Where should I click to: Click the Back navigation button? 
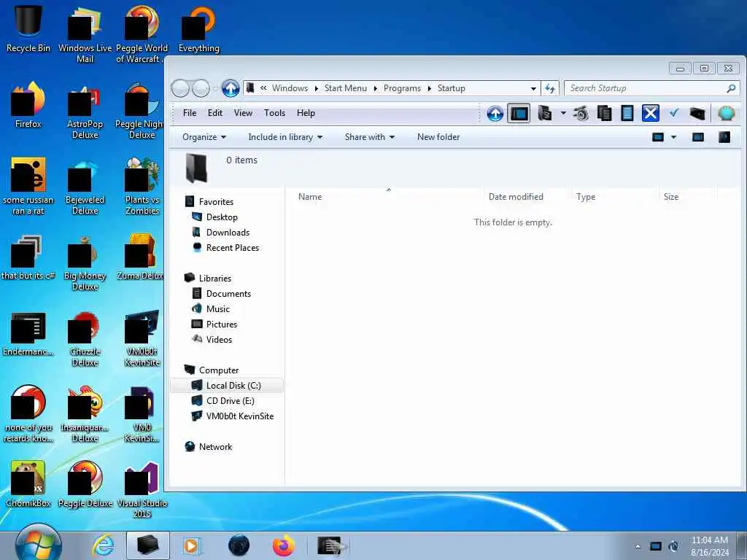coord(180,88)
